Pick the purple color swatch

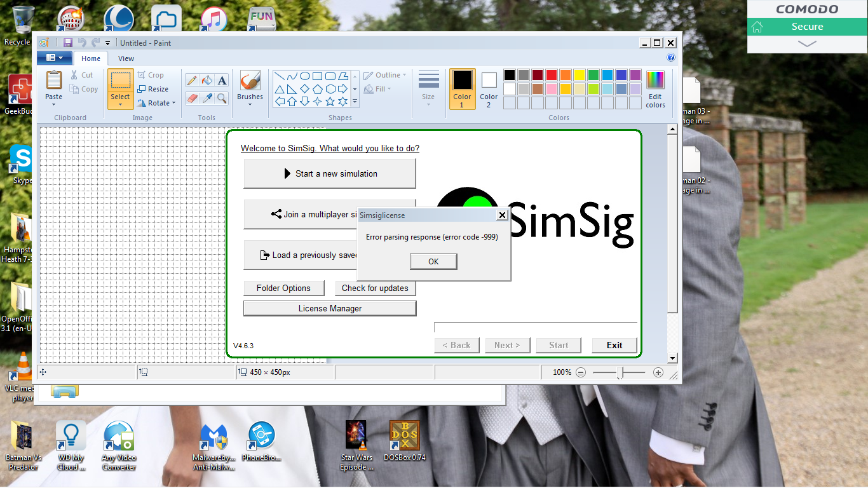pos(635,75)
